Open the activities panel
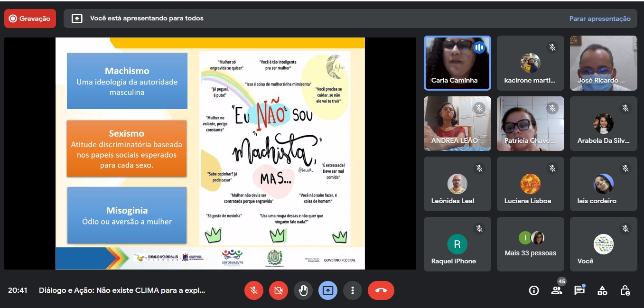The image size is (644, 308). 602,290
